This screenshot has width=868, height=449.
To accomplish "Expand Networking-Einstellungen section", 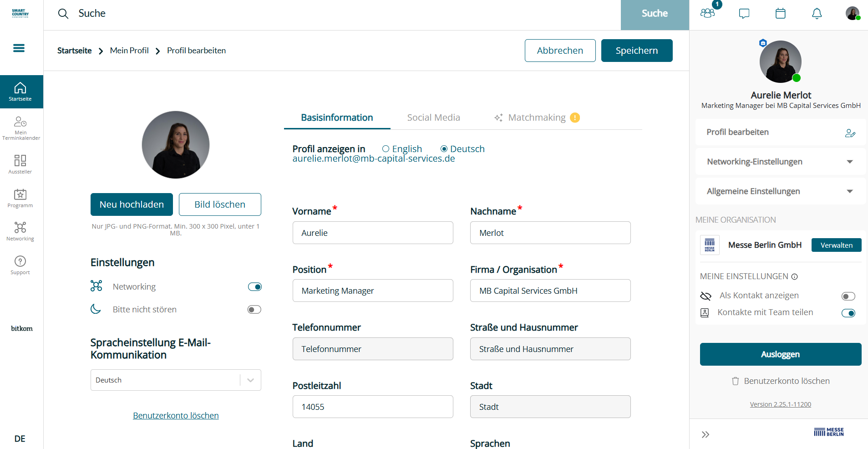I will (x=781, y=162).
